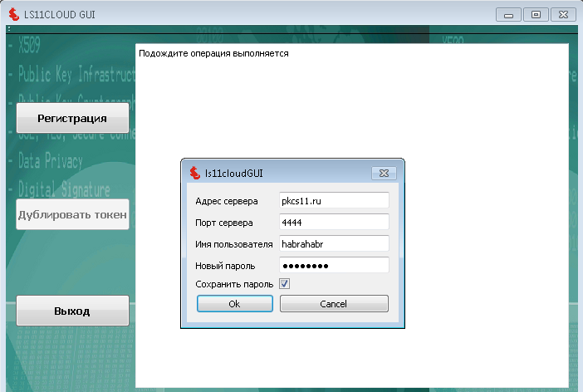
Task: Click the Сохранить пароль label text
Action: (234, 284)
